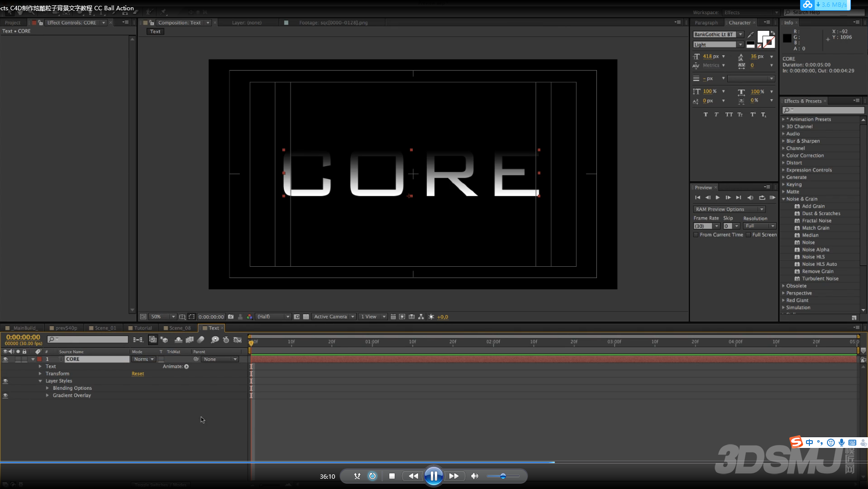Switch to Project panel tab
The height and width of the screenshot is (489, 868).
13,22
